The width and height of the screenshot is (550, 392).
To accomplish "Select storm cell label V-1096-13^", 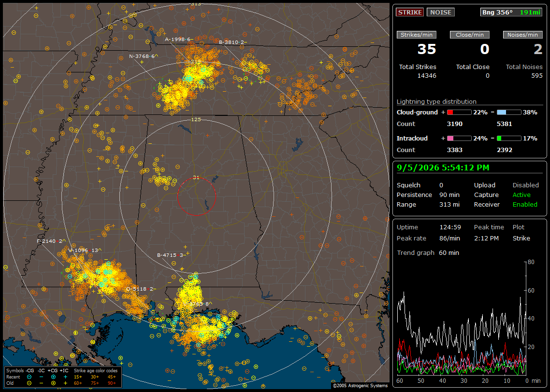I will [x=85, y=250].
